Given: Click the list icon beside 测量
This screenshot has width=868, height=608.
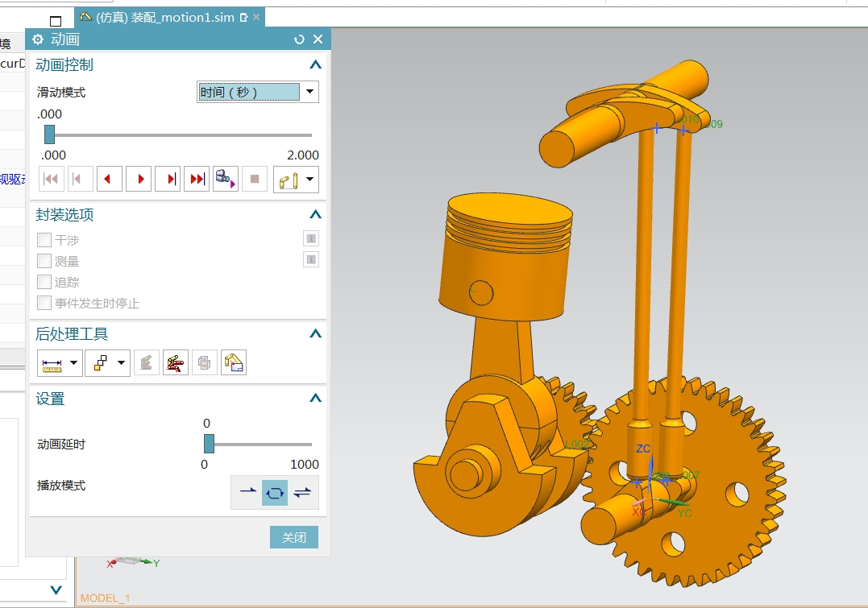Looking at the screenshot, I should pyautogui.click(x=311, y=259).
